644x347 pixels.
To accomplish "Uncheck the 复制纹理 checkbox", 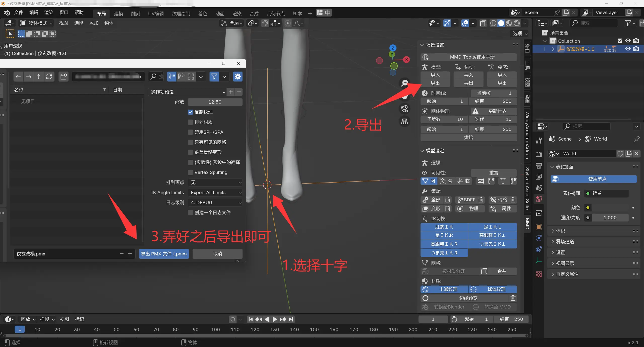I will (x=190, y=112).
